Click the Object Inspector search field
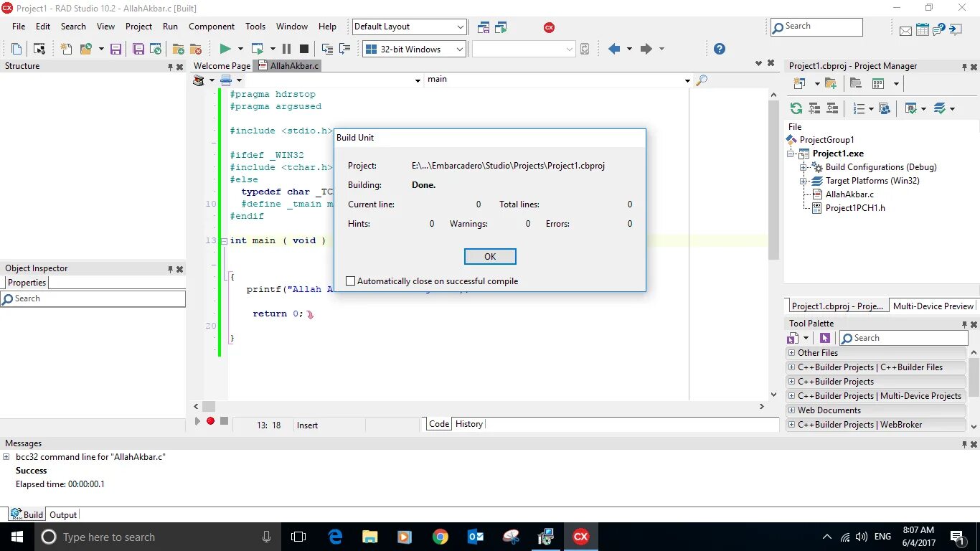Screen dimensions: 980x551 pos(93,298)
